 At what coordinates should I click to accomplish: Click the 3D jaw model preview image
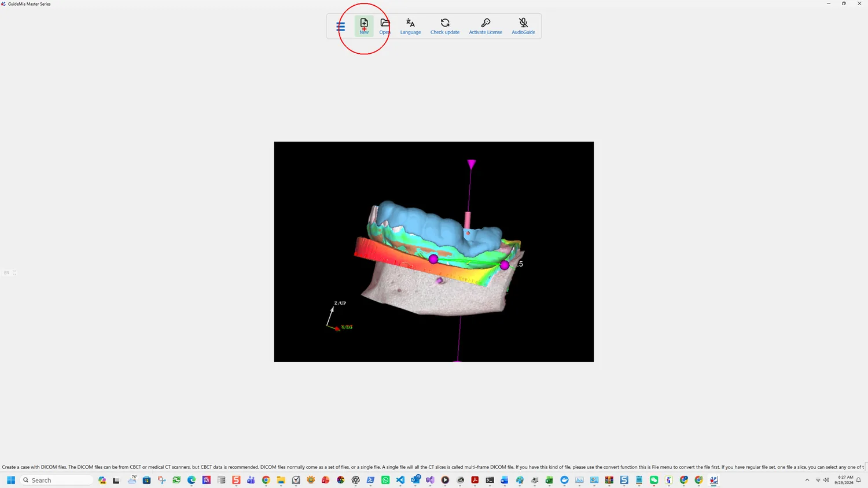(x=434, y=252)
